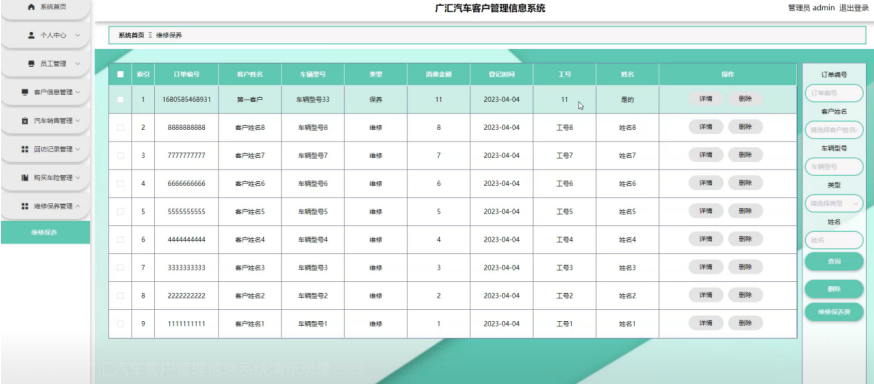Click the green 删除 button in filter panel
Screen dimensions: 874x385
[x=834, y=289]
